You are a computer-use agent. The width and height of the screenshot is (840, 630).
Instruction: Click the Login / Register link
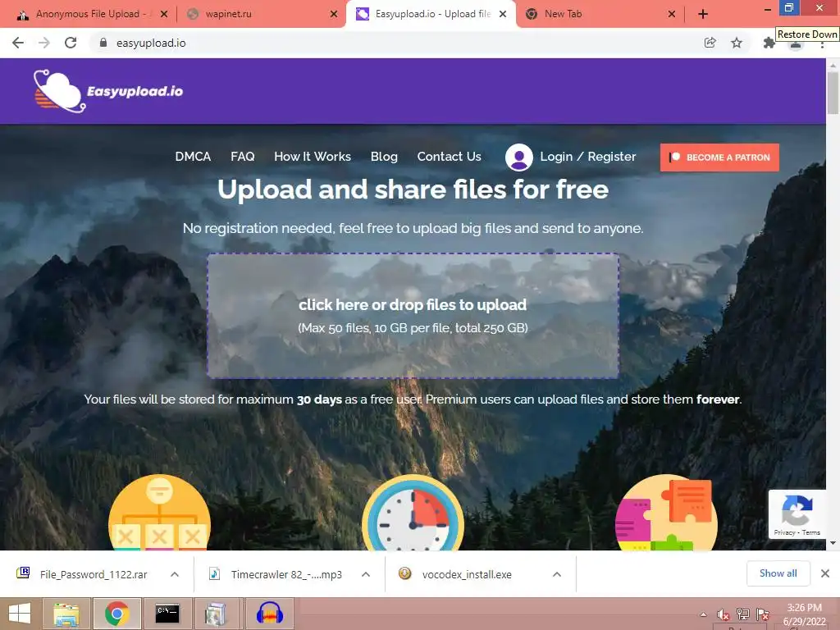click(x=587, y=157)
